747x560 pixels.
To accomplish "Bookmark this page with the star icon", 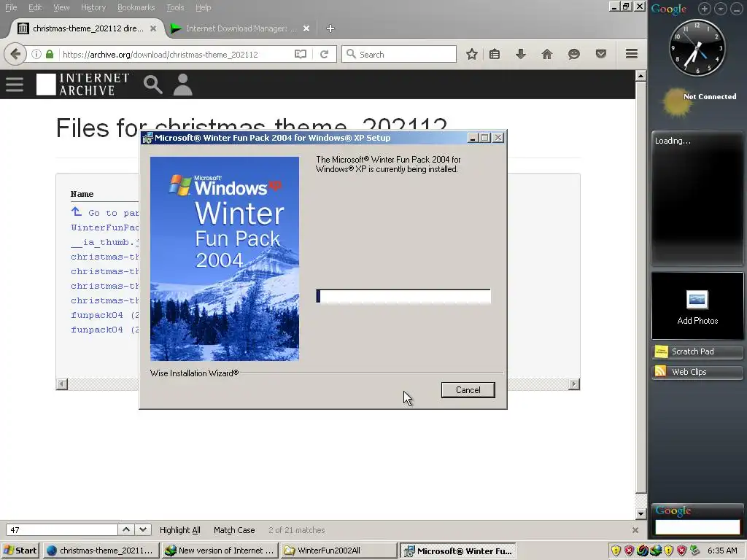I will (472, 54).
